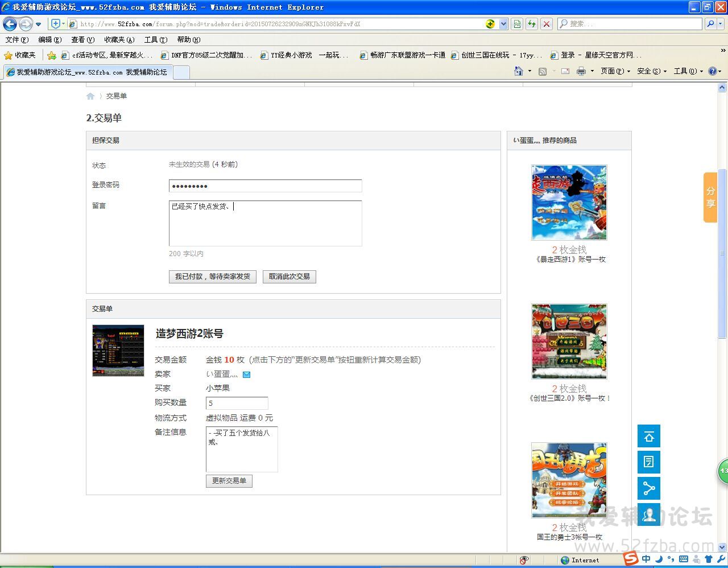The height and width of the screenshot is (568, 728).
Task: Open the soft keyboard icon in IME bar
Action: (684, 559)
